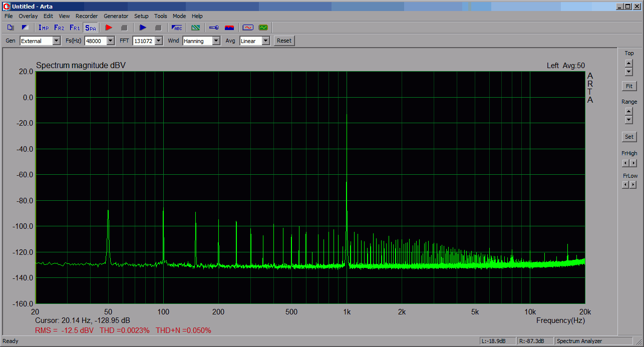Click the 1 kHz peak in spectrum plot
The image size is (644, 347).
tap(347, 116)
